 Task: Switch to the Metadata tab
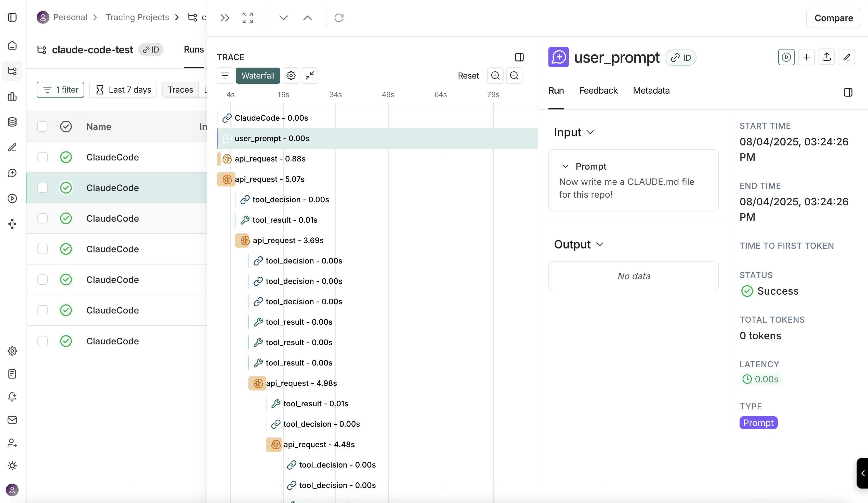[x=651, y=91]
